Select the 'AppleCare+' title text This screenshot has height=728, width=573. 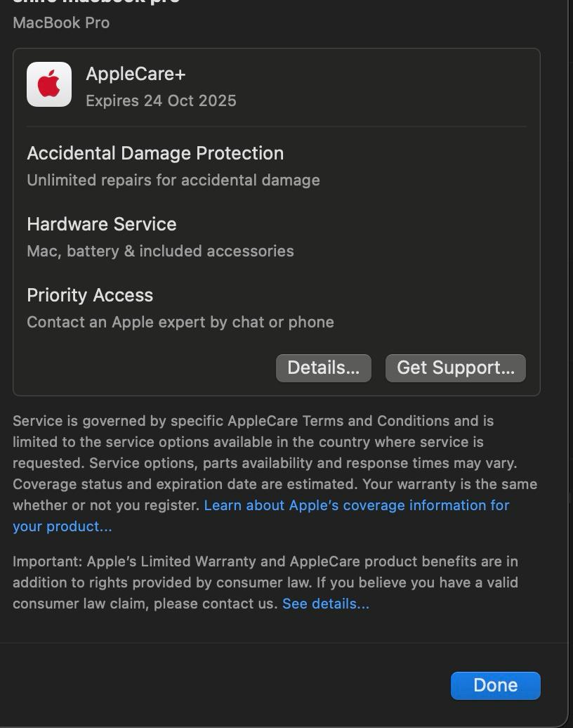(x=136, y=74)
